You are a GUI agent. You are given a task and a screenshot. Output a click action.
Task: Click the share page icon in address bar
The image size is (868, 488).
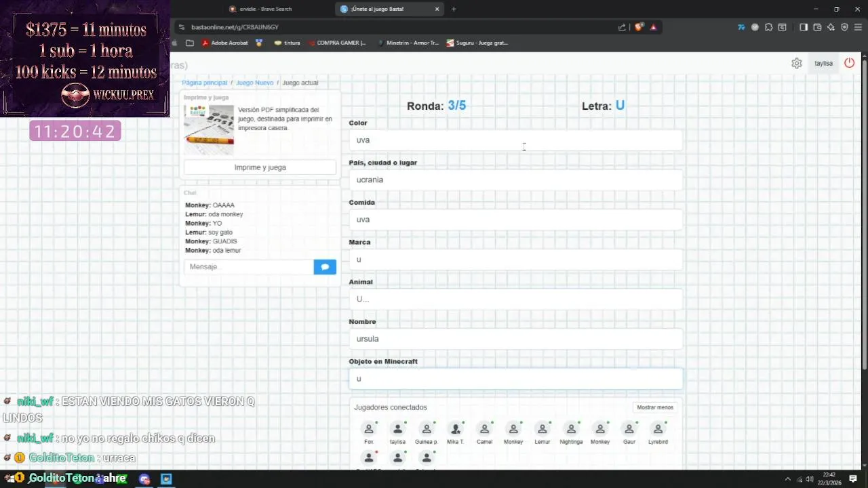pos(622,27)
